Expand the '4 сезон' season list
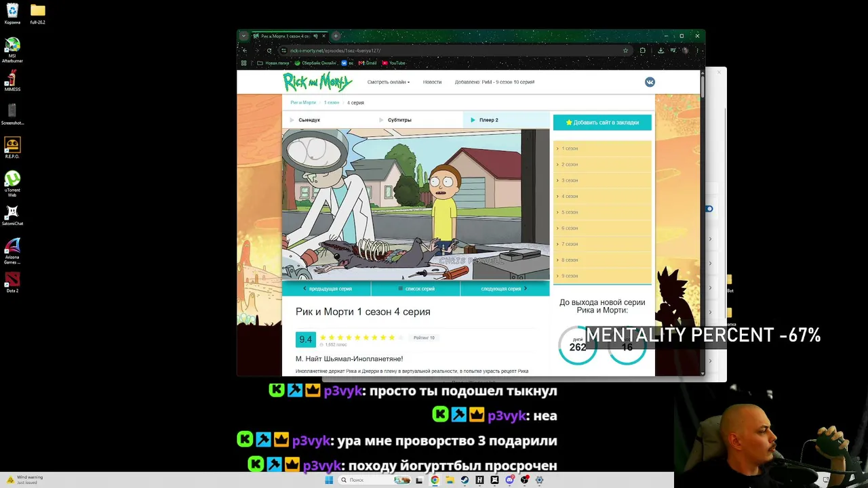This screenshot has height=488, width=868. coord(602,196)
